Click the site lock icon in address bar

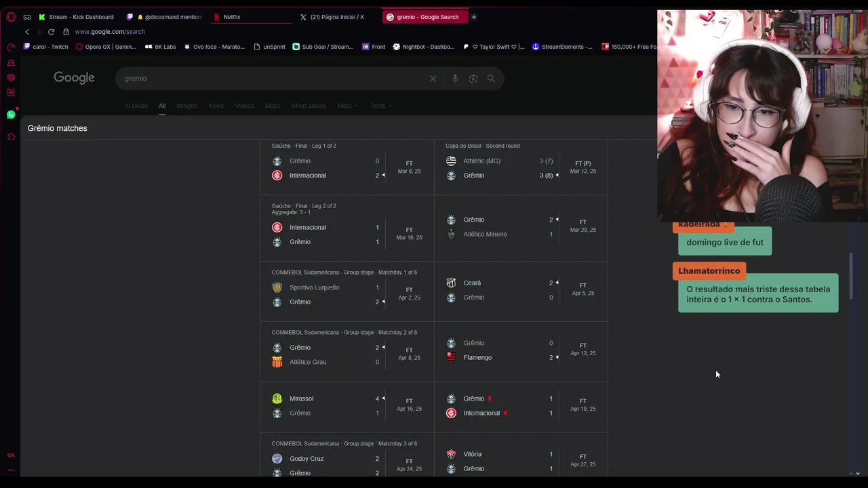[x=66, y=32]
